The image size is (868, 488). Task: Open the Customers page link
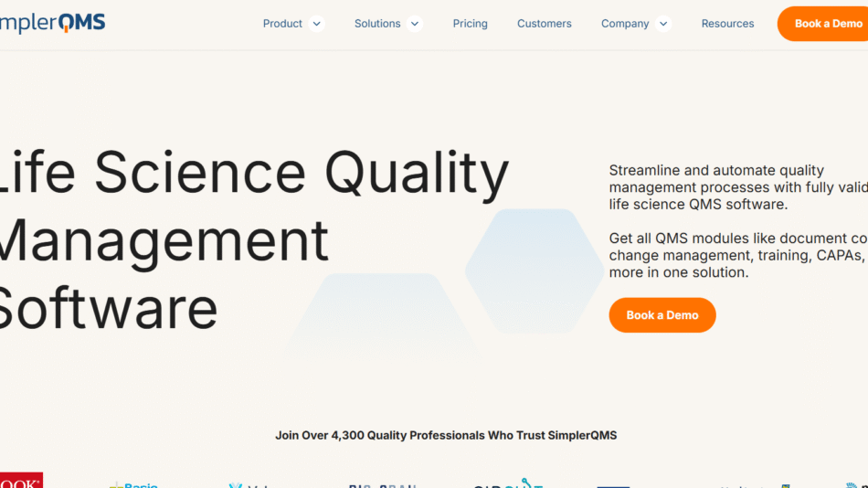coord(544,24)
